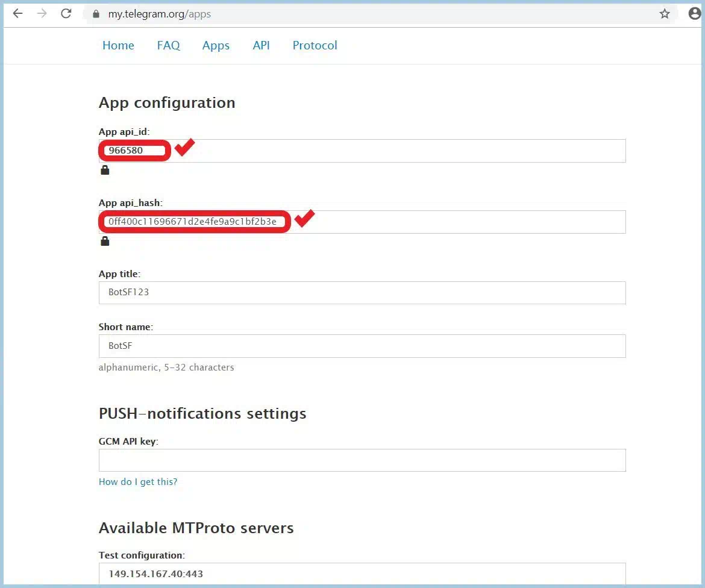Viewport: 705px width, 588px height.
Task: Focus the empty GCM API key field
Action: (x=362, y=460)
